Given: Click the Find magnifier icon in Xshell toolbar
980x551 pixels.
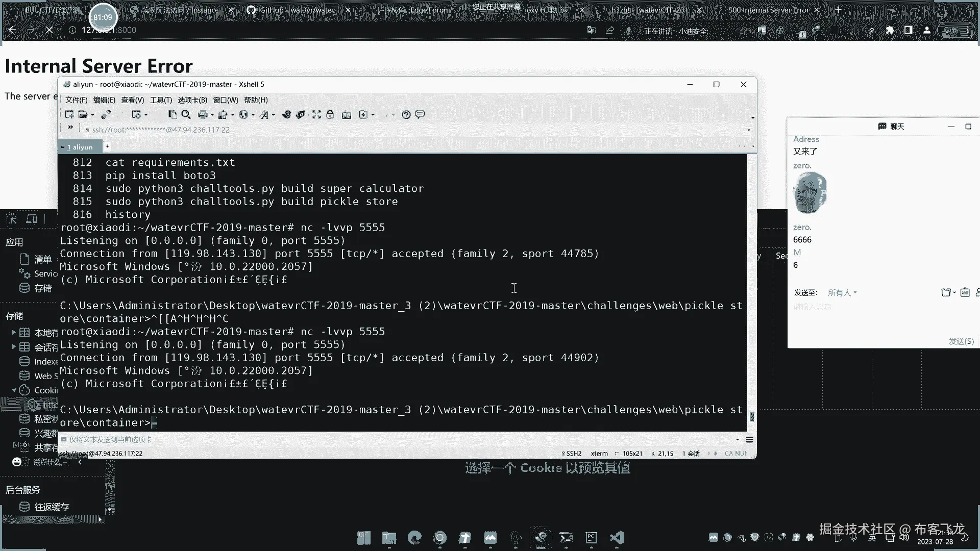Looking at the screenshot, I should (x=186, y=115).
